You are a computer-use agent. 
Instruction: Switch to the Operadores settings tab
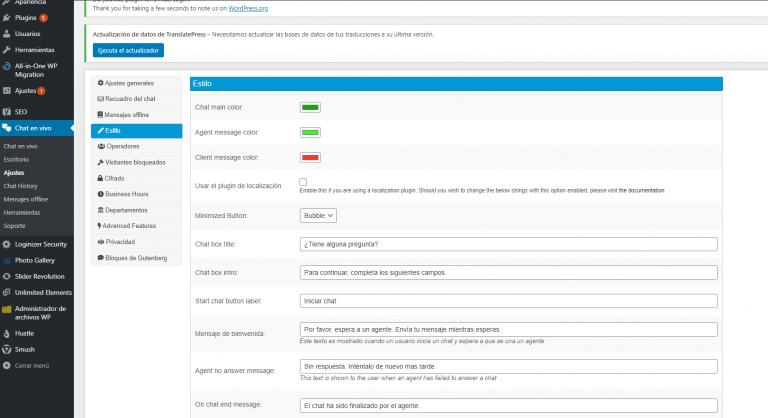[x=122, y=146]
